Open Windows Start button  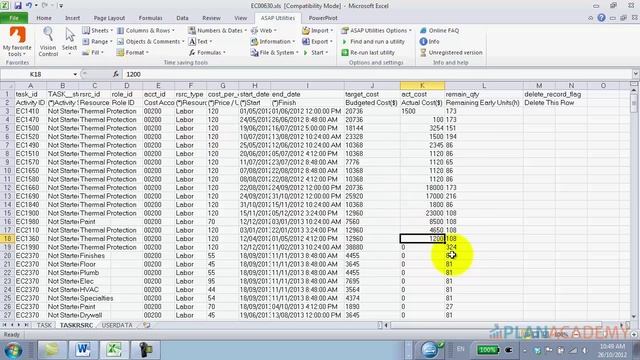[x=13, y=350]
